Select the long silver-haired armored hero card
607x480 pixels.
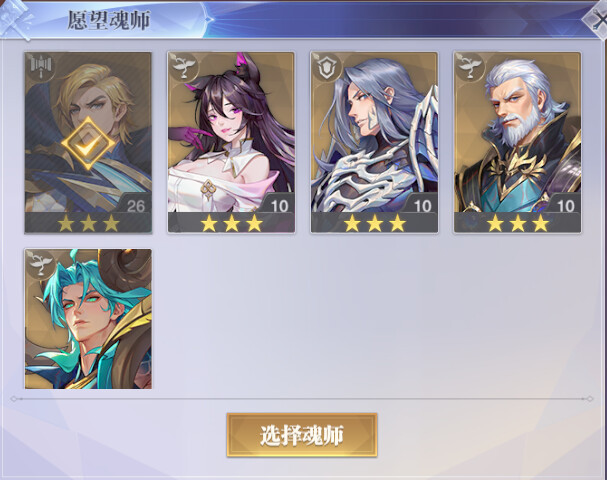point(374,142)
